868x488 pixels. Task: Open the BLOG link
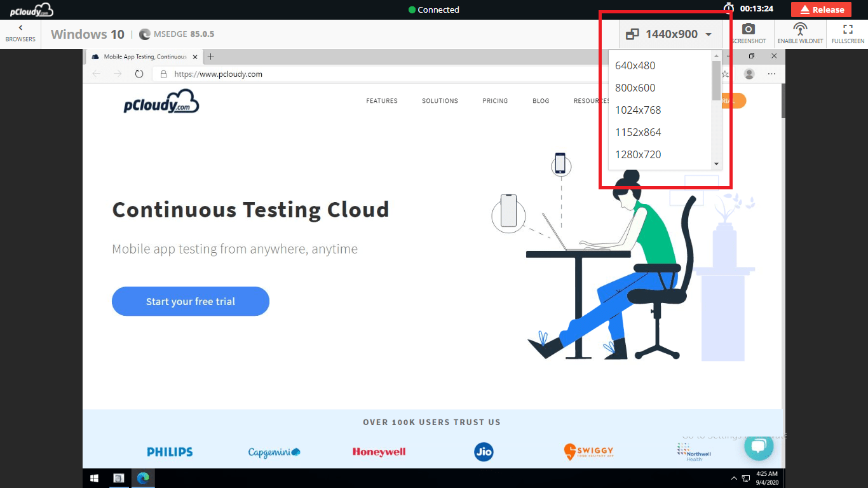click(541, 101)
